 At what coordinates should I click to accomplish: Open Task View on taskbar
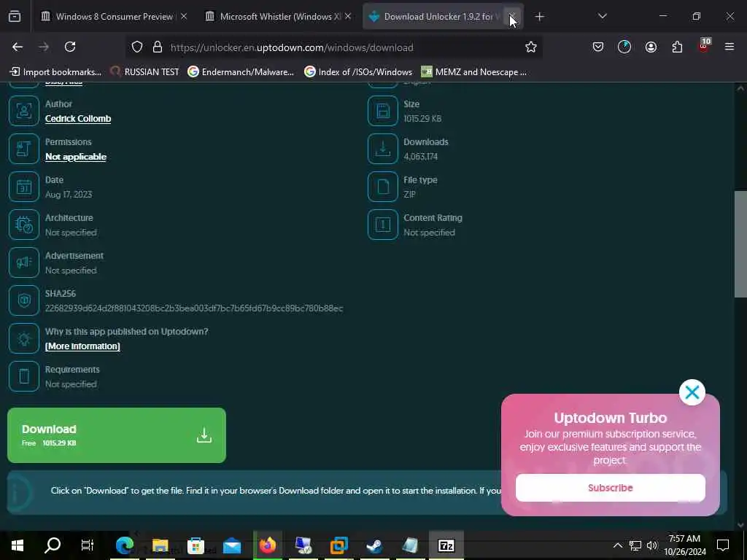(x=88, y=545)
